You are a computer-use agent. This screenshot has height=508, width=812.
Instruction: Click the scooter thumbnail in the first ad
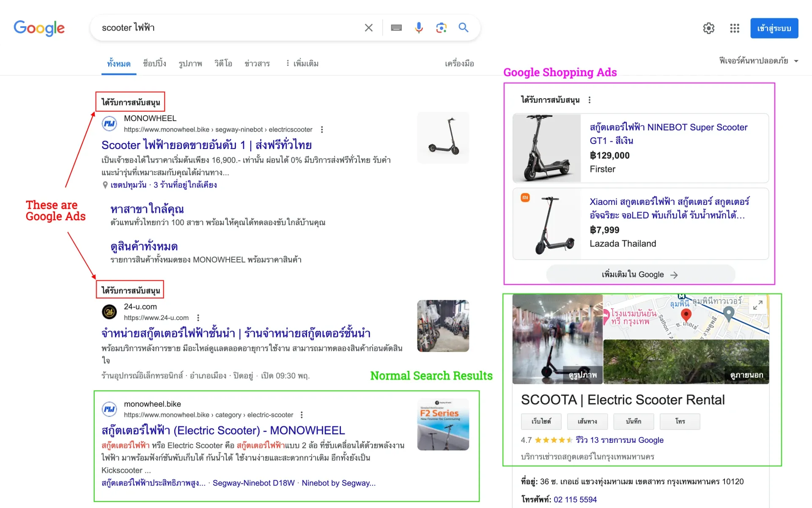[443, 138]
